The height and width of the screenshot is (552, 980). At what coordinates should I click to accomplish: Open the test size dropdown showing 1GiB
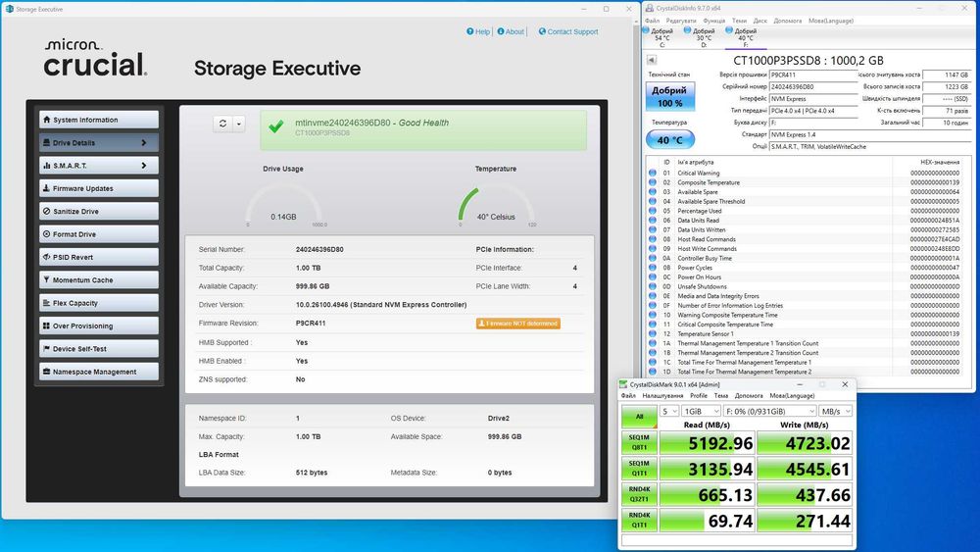pos(702,411)
